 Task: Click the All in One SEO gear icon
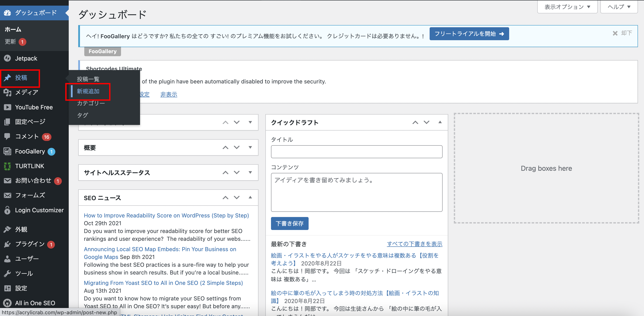click(8, 303)
